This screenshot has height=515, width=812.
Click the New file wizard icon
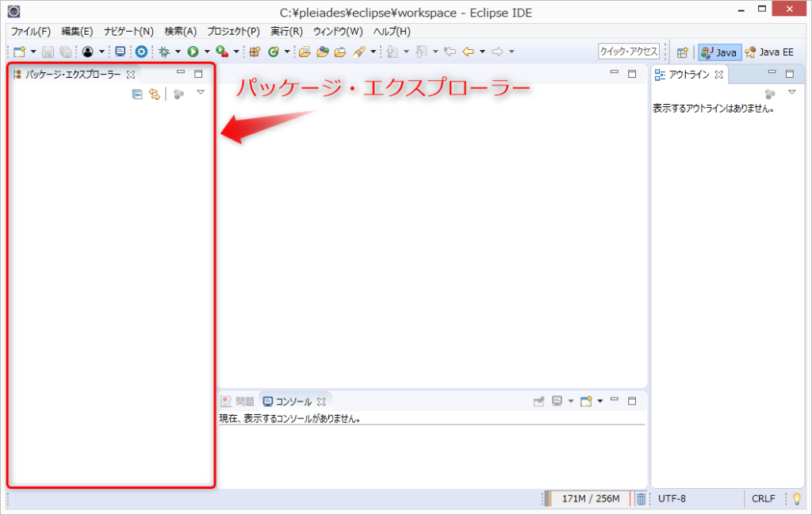coord(20,52)
